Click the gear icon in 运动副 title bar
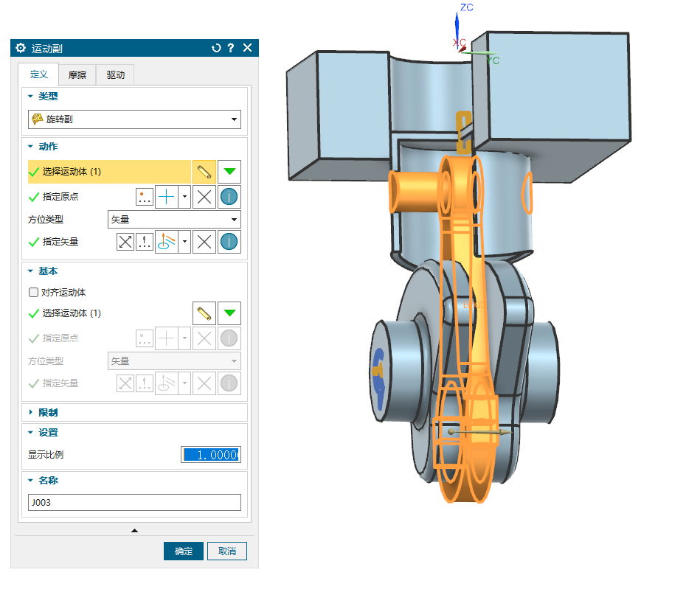 20,48
